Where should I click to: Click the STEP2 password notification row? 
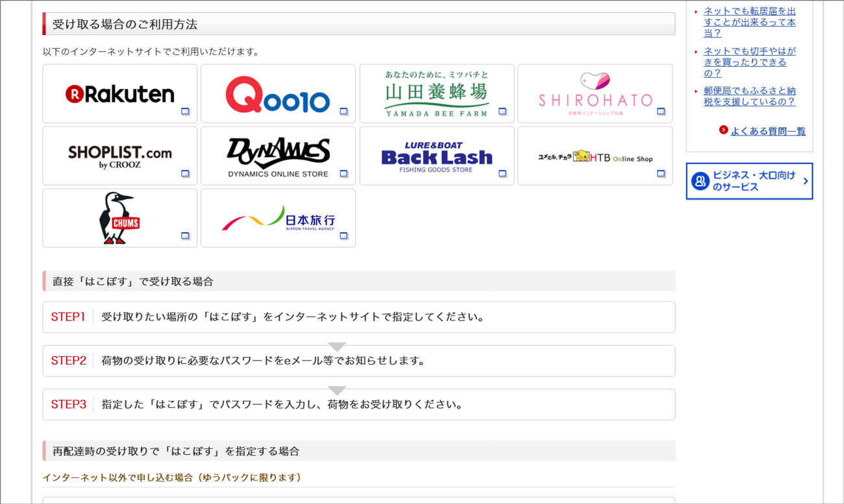pos(358,361)
